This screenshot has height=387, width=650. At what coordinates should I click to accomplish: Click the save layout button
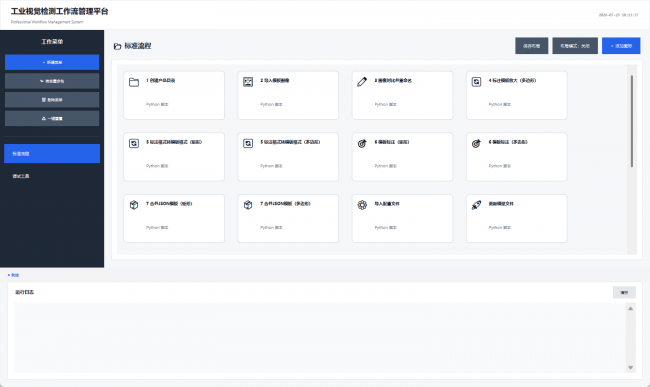click(531, 46)
